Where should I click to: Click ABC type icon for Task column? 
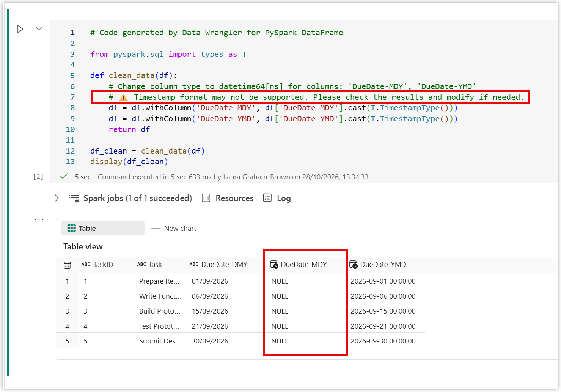142,264
